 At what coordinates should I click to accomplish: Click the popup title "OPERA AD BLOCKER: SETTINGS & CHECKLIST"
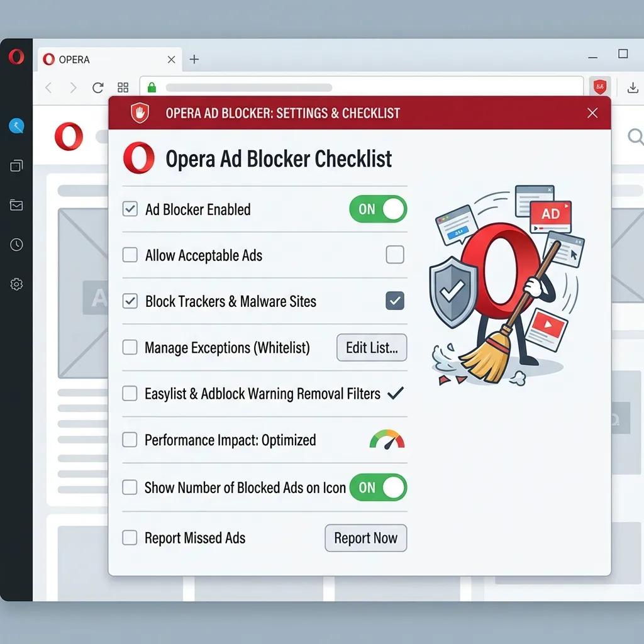pyautogui.click(x=282, y=113)
